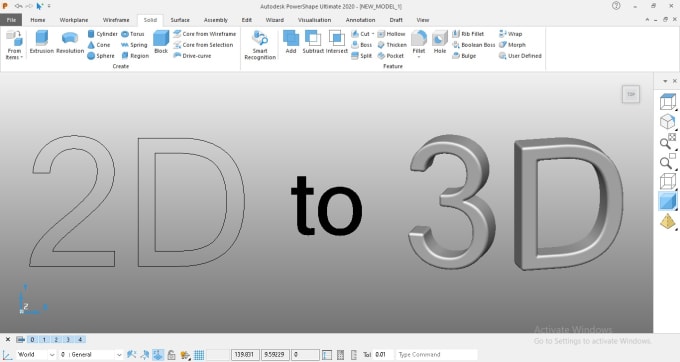Enable shaded view mode
680x362 pixels.
[x=667, y=201]
